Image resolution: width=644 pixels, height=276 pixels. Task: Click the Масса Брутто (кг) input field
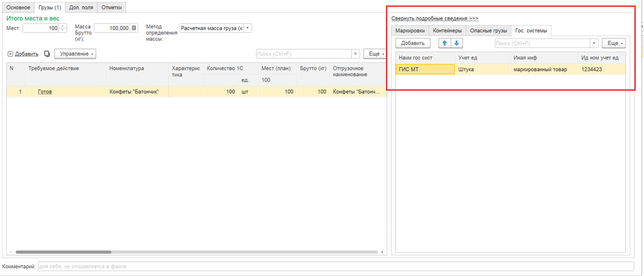(112, 28)
